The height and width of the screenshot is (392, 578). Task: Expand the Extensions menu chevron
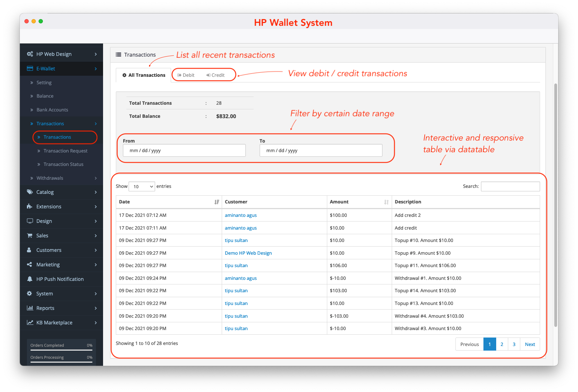coord(96,207)
